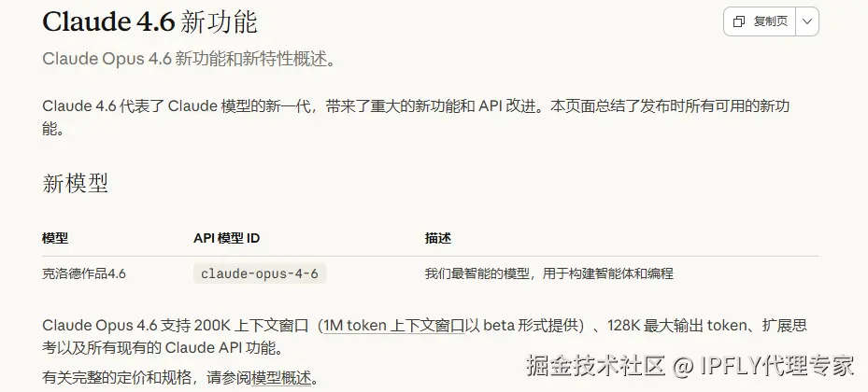Click the 模型 column header

[x=55, y=239]
